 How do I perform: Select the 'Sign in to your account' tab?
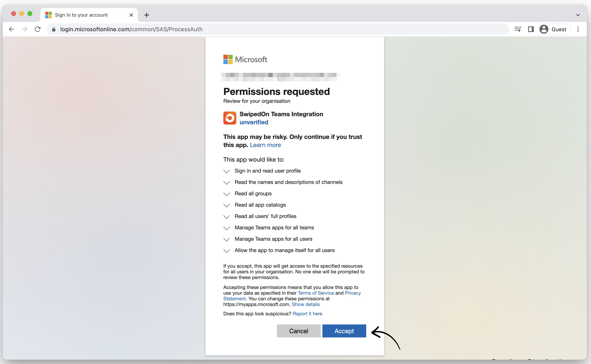pyautogui.click(x=89, y=15)
